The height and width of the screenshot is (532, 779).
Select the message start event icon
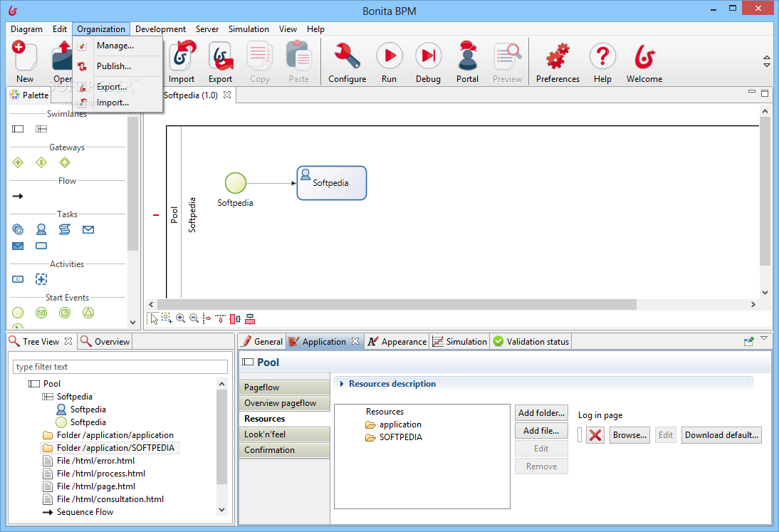tap(41, 313)
